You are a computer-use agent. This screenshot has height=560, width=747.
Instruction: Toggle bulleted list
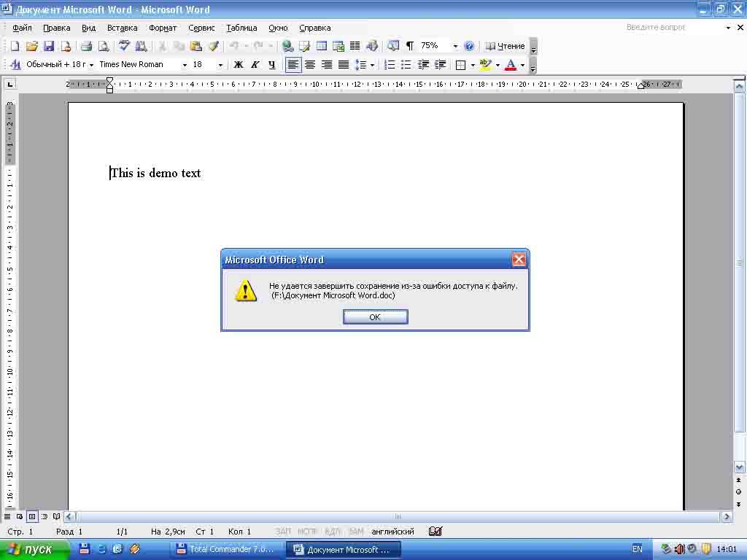pos(406,64)
